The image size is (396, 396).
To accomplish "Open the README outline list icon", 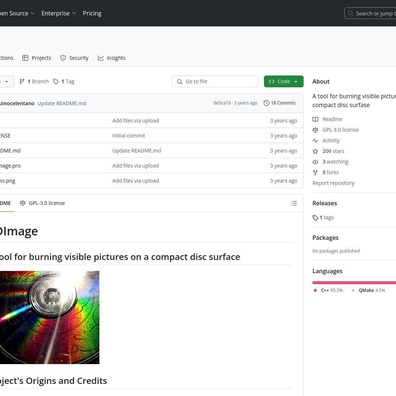I will pos(294,203).
